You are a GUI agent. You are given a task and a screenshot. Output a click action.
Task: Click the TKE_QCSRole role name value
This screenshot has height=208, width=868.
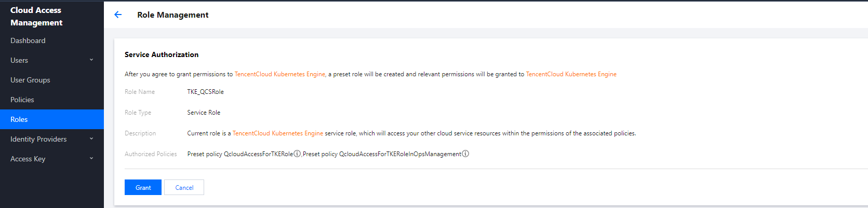(206, 92)
